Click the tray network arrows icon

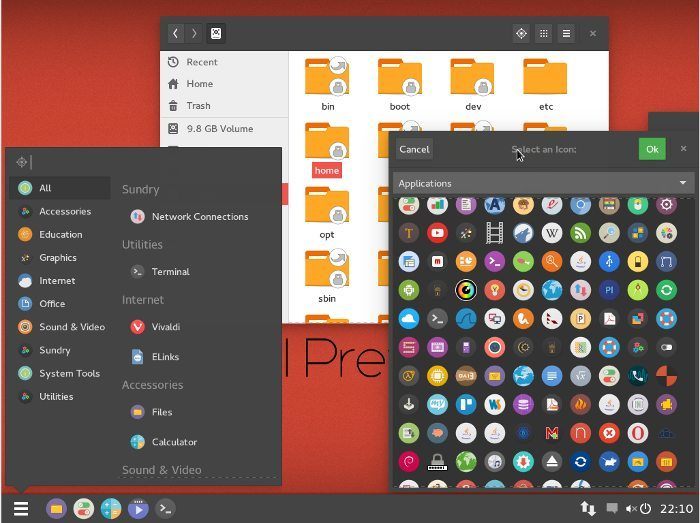588,509
